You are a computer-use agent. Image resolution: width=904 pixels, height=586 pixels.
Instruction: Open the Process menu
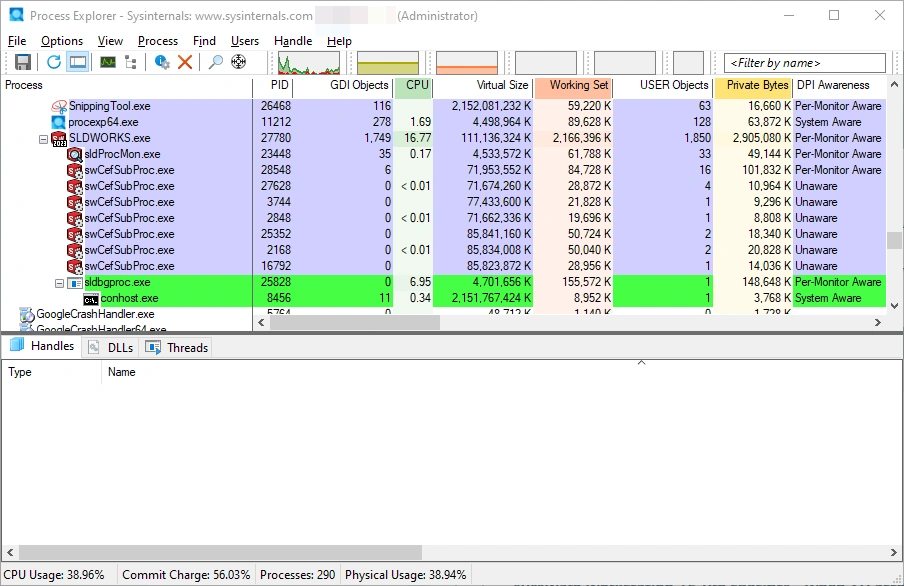158,41
